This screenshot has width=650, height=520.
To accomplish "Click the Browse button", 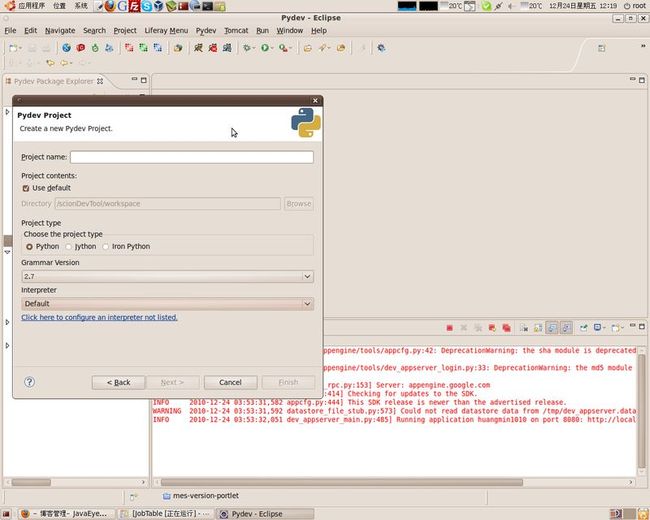I will click(299, 204).
